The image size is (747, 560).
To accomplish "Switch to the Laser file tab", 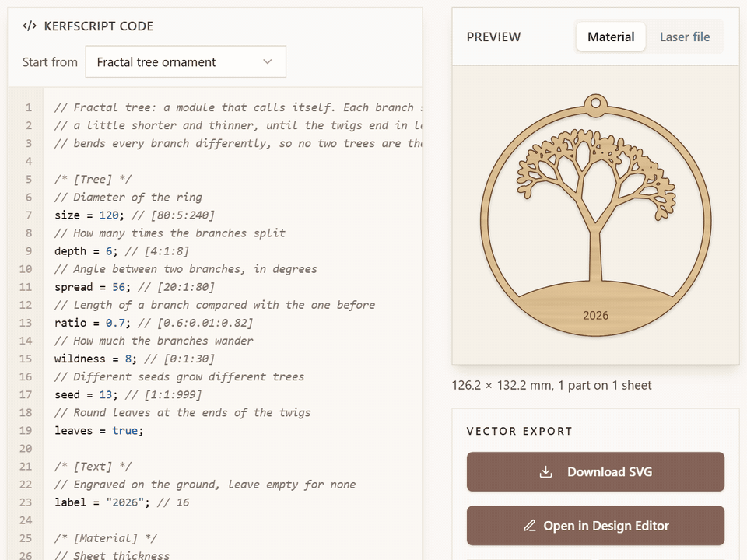I will point(685,37).
